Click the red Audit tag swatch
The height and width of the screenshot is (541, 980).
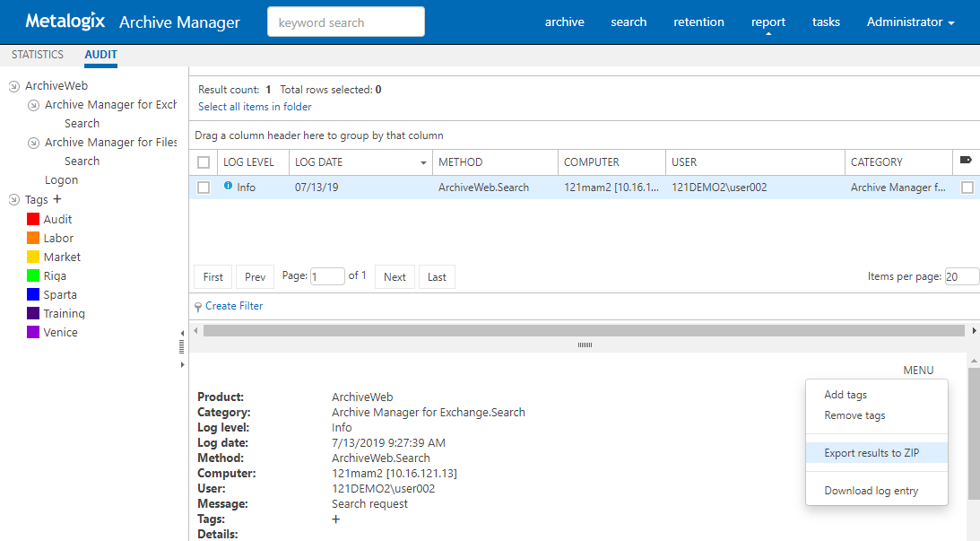[33, 219]
